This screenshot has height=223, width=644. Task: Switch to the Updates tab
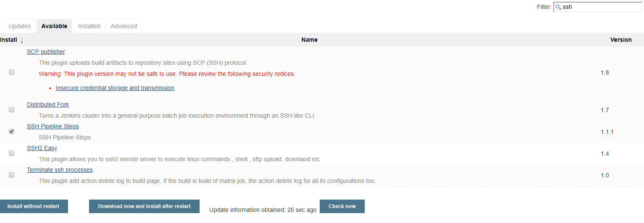click(x=20, y=26)
